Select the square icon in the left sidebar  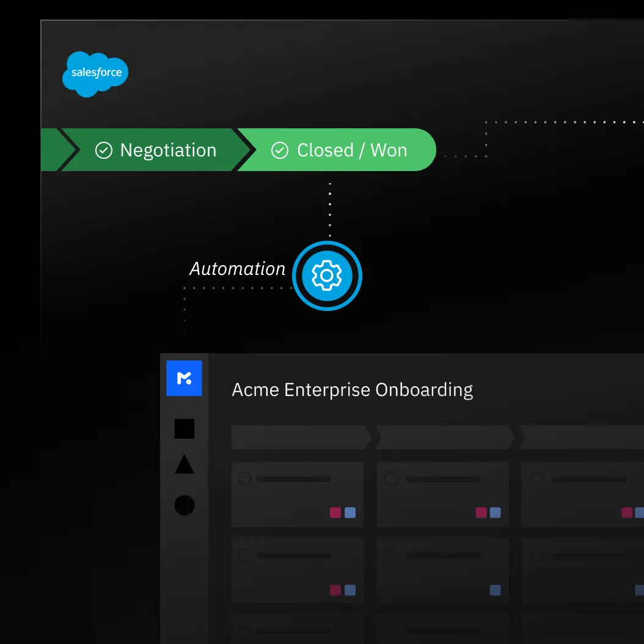pos(184,429)
